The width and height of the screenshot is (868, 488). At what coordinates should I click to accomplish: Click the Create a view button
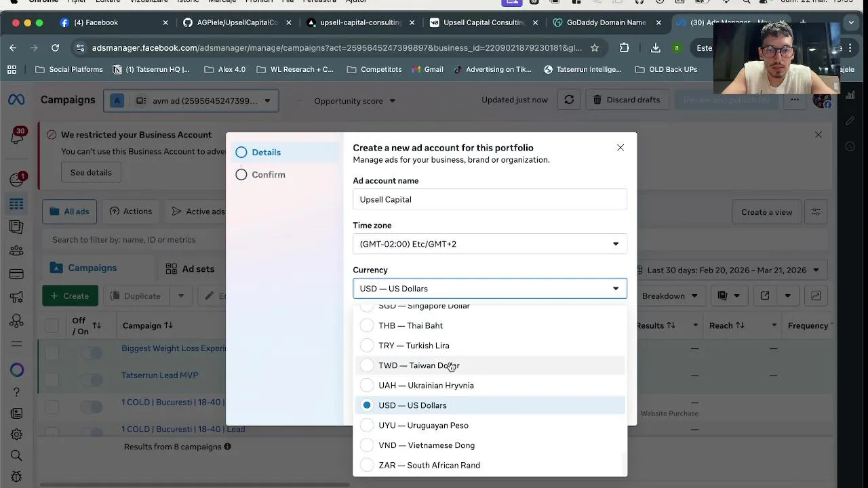766,212
